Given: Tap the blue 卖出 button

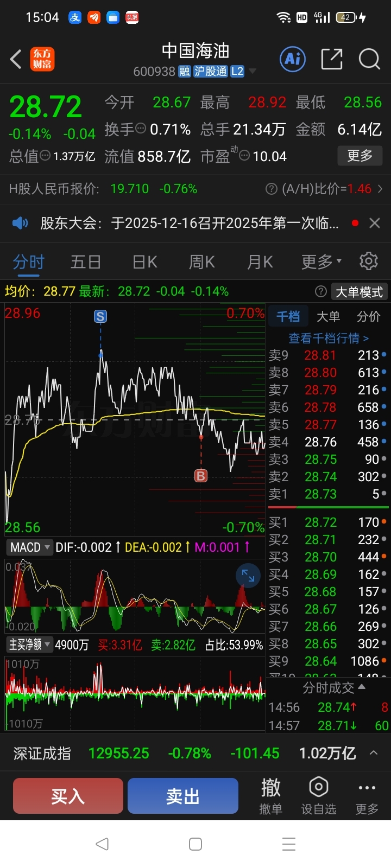Looking at the screenshot, I should pyautogui.click(x=183, y=796).
